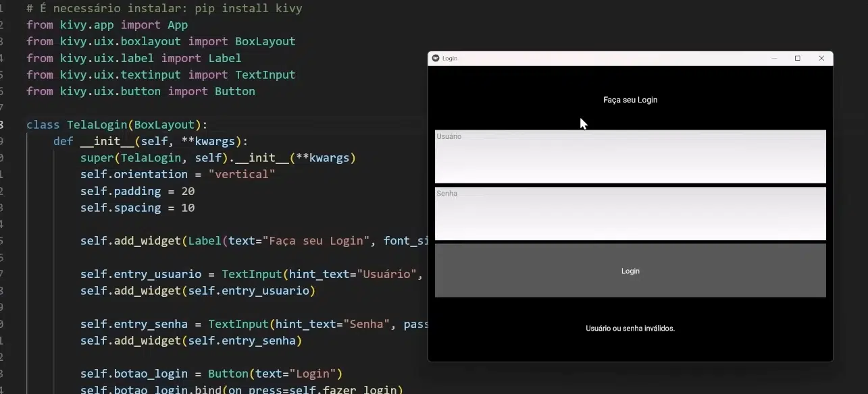The width and height of the screenshot is (868, 394).
Task: Click the Button import on line 6
Action: pyautogui.click(x=234, y=91)
